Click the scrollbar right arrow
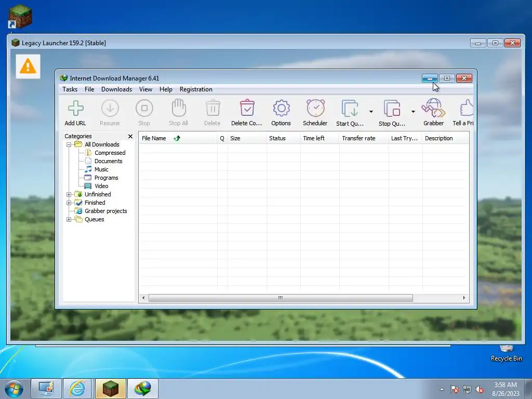The width and height of the screenshot is (532, 399). coord(464,298)
